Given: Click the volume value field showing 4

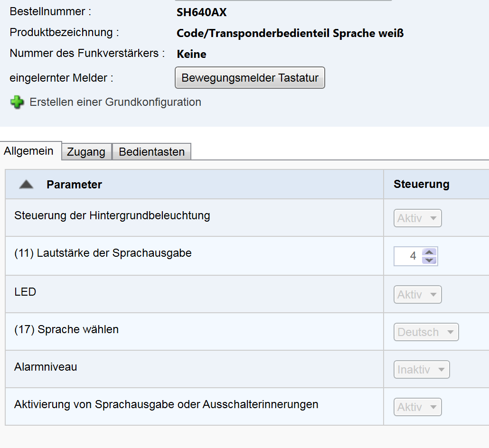Looking at the screenshot, I should click(x=408, y=256).
